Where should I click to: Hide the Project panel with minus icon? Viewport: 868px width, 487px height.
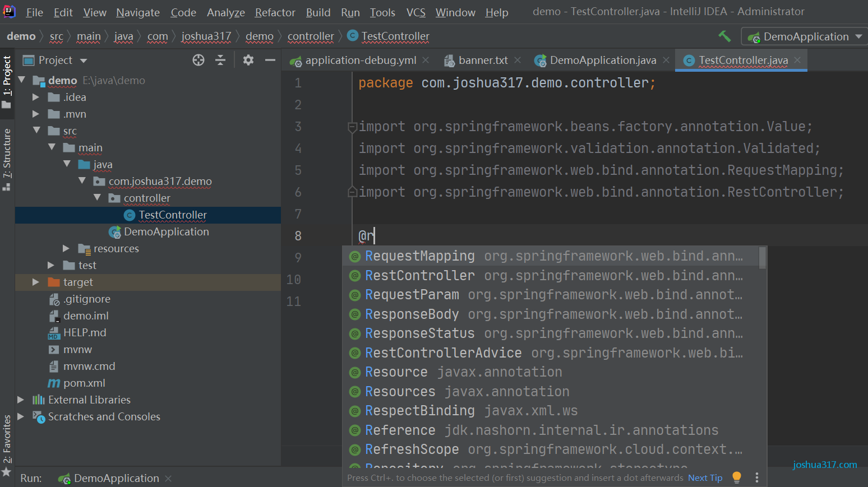(x=270, y=60)
